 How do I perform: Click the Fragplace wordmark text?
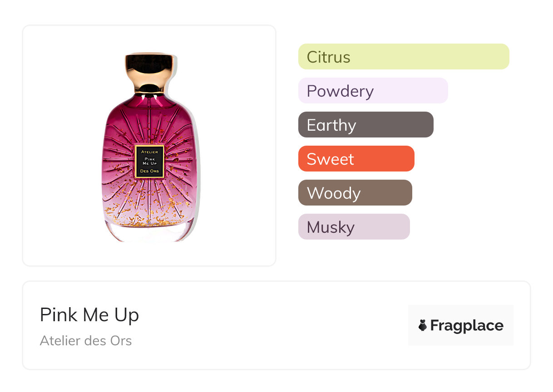[467, 326]
